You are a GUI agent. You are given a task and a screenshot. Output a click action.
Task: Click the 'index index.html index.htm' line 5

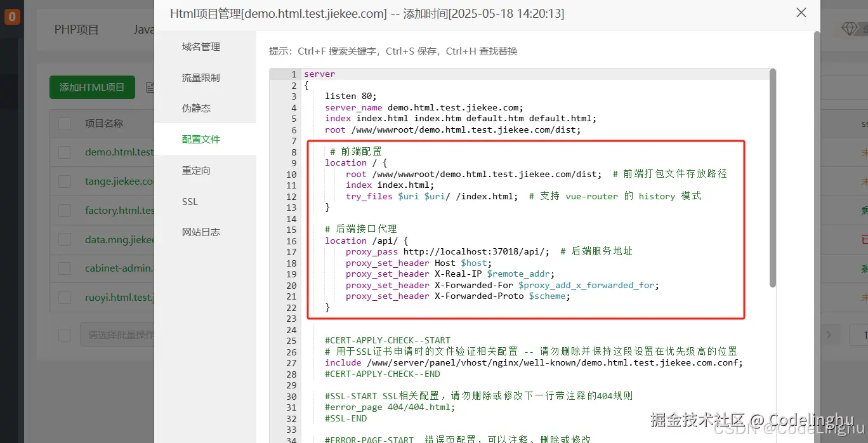(461, 119)
